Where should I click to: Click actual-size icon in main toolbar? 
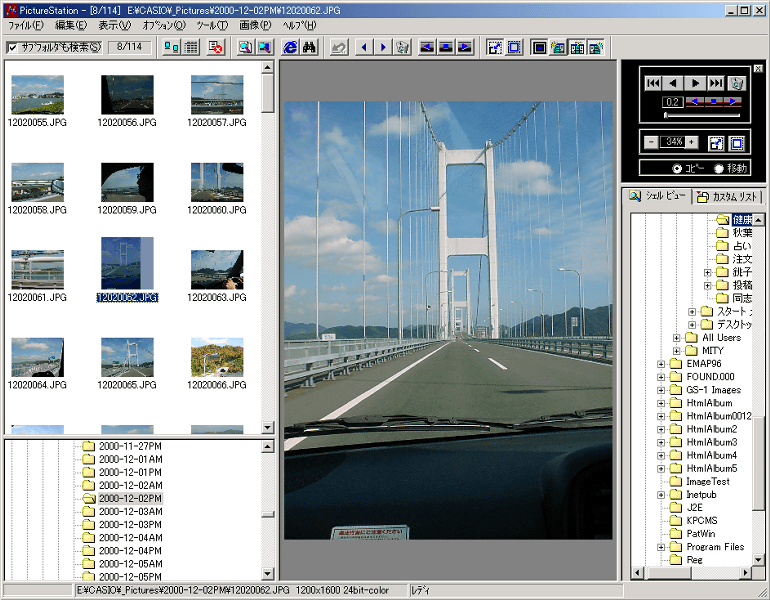click(514, 47)
